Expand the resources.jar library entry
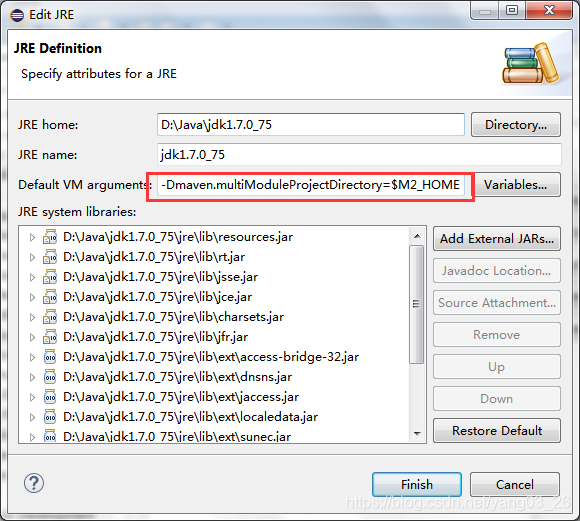Image resolution: width=580 pixels, height=521 pixels. point(32,237)
